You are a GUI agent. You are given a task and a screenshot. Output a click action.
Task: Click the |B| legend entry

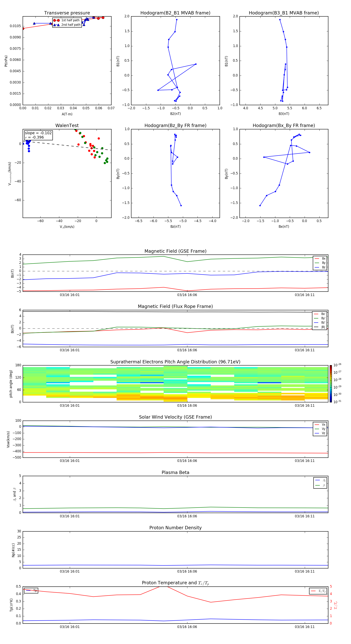point(320,327)
